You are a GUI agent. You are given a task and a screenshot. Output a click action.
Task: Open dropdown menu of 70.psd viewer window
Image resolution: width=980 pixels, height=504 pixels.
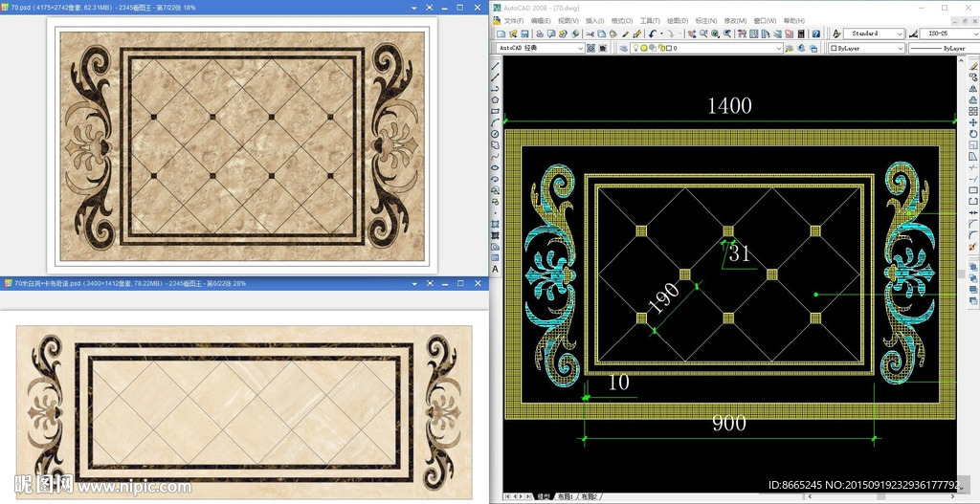(414, 7)
